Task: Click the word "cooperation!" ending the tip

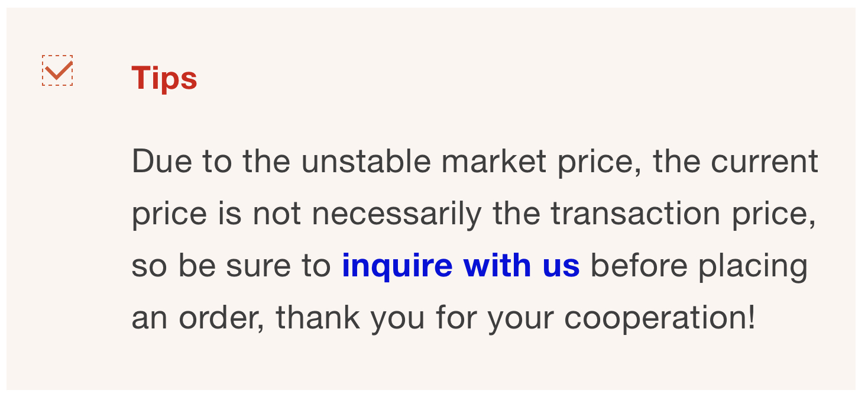Action: point(659,318)
